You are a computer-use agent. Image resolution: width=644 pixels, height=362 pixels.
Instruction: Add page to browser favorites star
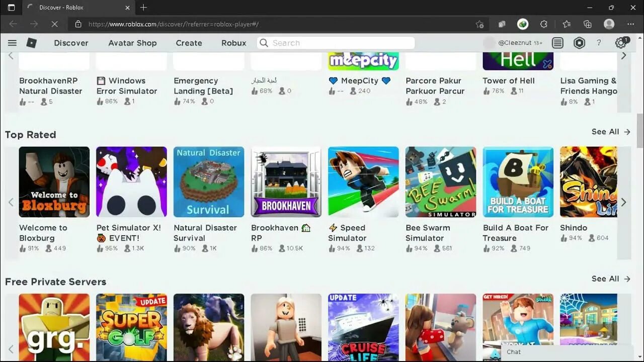479,24
